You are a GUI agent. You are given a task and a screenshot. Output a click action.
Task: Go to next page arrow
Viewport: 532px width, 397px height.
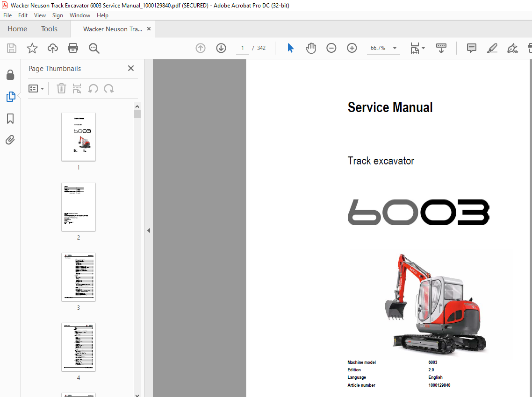click(221, 48)
